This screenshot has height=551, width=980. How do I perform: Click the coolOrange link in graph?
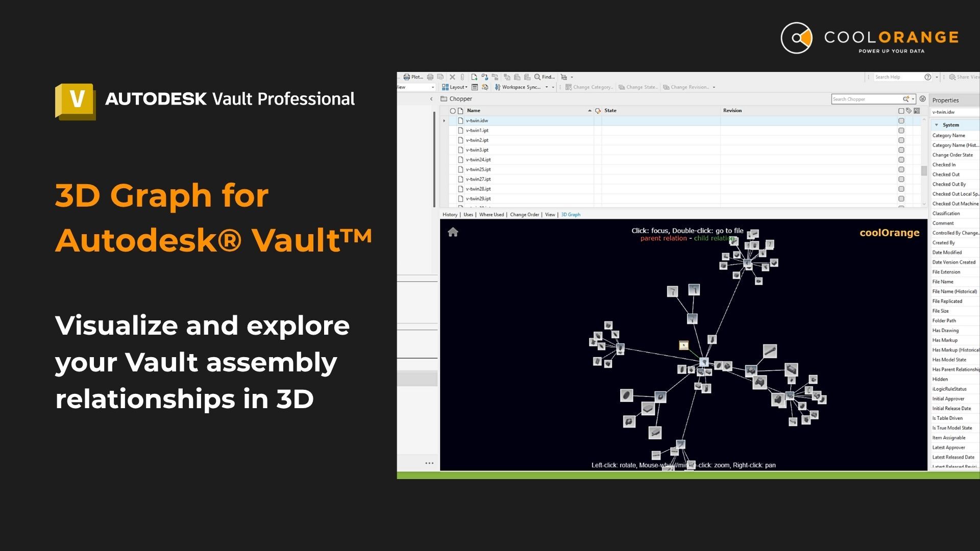(x=890, y=233)
